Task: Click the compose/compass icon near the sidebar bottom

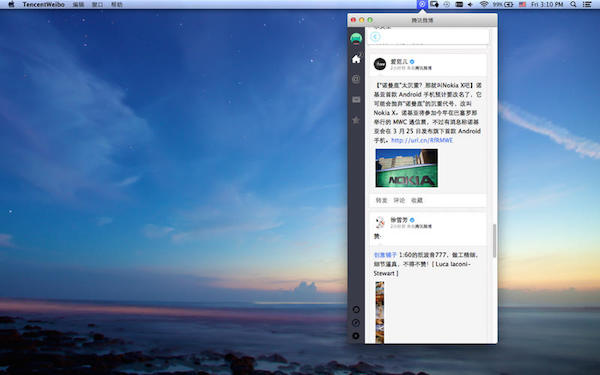Action: [356, 323]
